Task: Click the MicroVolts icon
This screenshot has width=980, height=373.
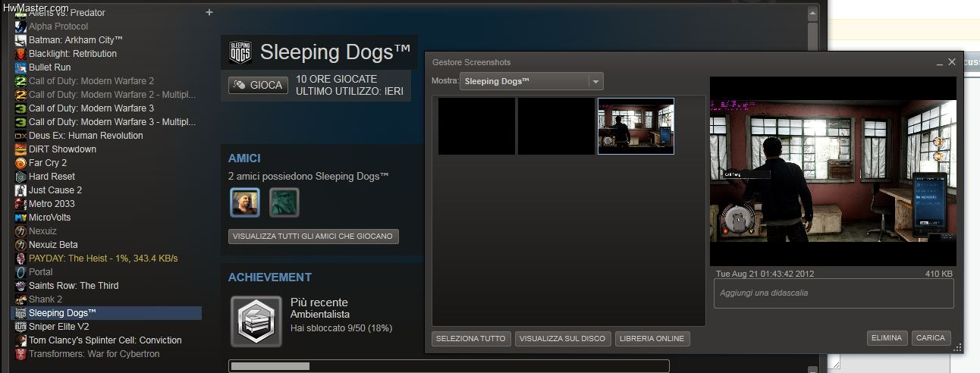Action: (21, 218)
